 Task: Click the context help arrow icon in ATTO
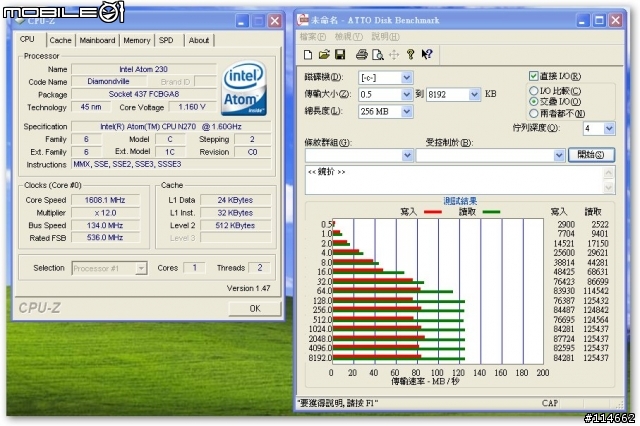427,55
